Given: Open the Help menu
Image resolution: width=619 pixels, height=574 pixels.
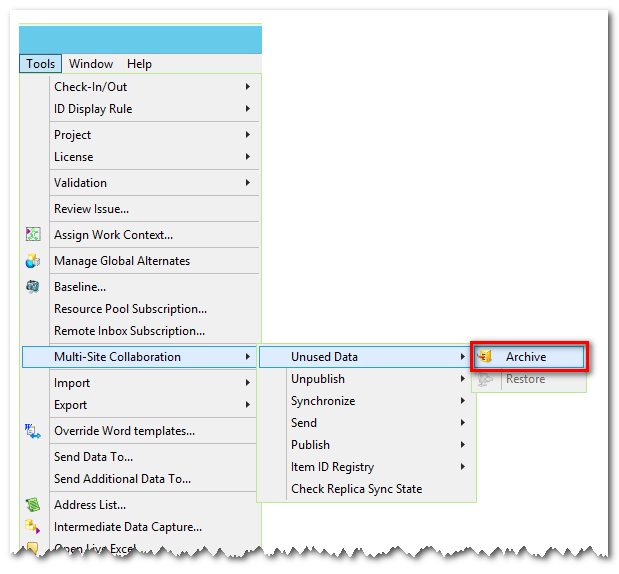Looking at the screenshot, I should point(139,64).
